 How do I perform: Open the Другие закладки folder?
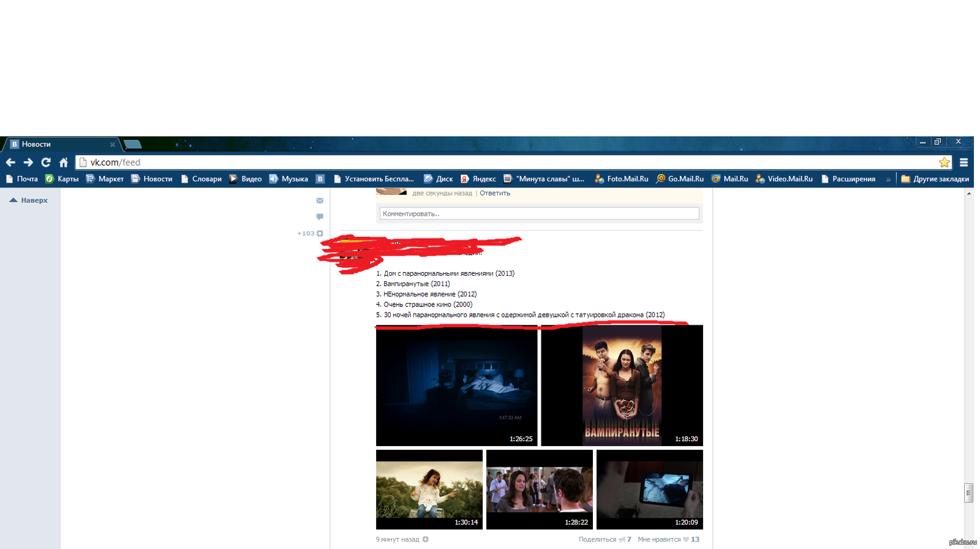point(935,179)
